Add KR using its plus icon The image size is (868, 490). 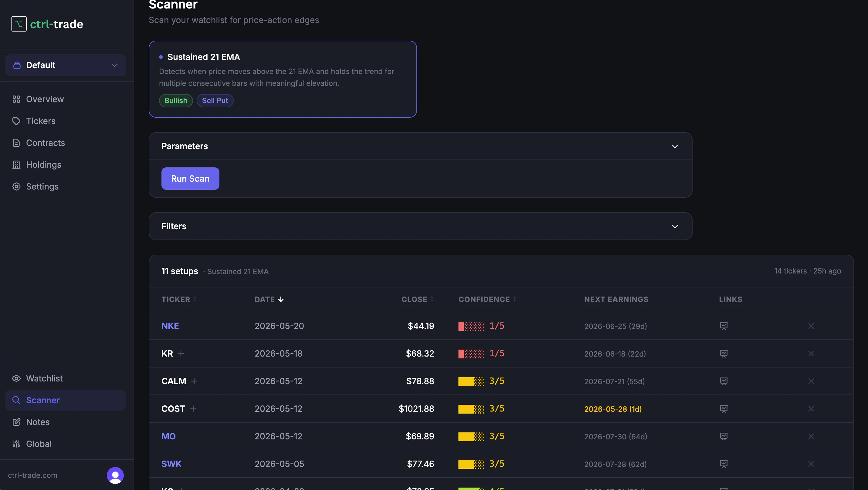coord(181,354)
